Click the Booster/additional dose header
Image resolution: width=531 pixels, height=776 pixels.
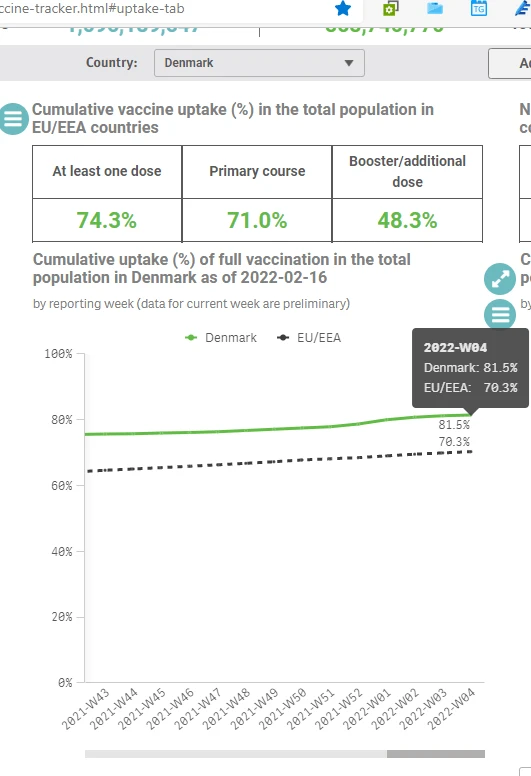pyautogui.click(x=407, y=171)
